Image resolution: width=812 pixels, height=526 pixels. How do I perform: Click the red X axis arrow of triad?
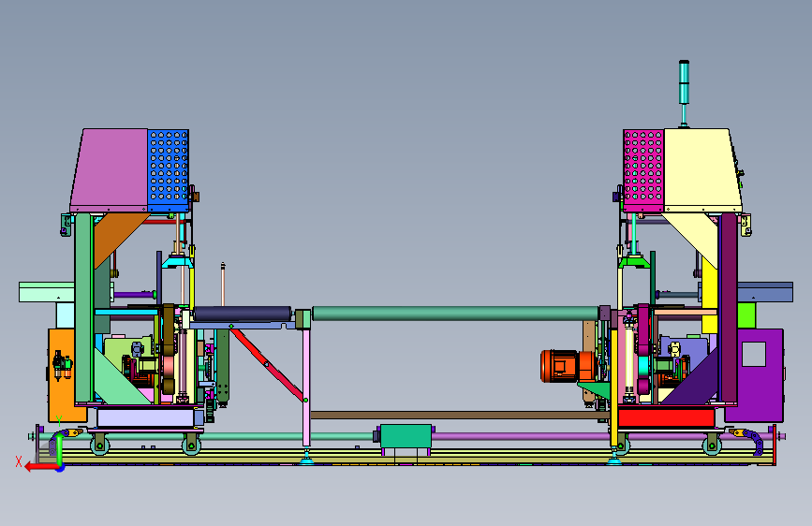40,467
